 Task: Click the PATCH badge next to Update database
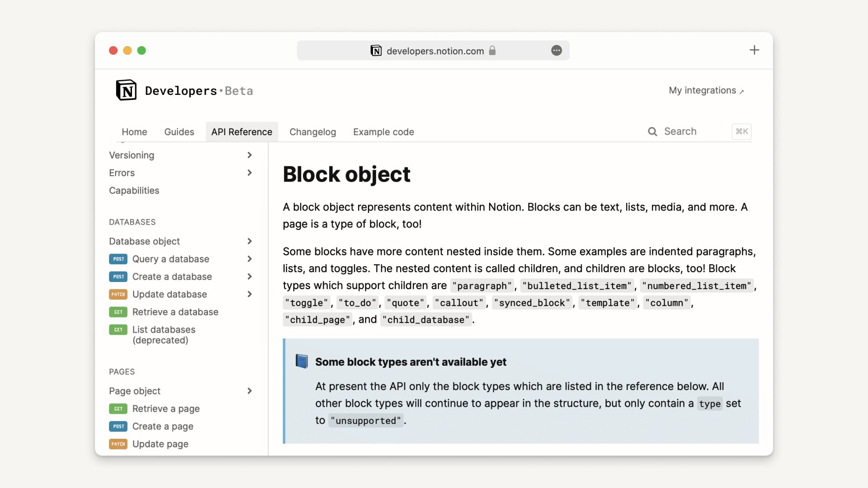coord(118,294)
